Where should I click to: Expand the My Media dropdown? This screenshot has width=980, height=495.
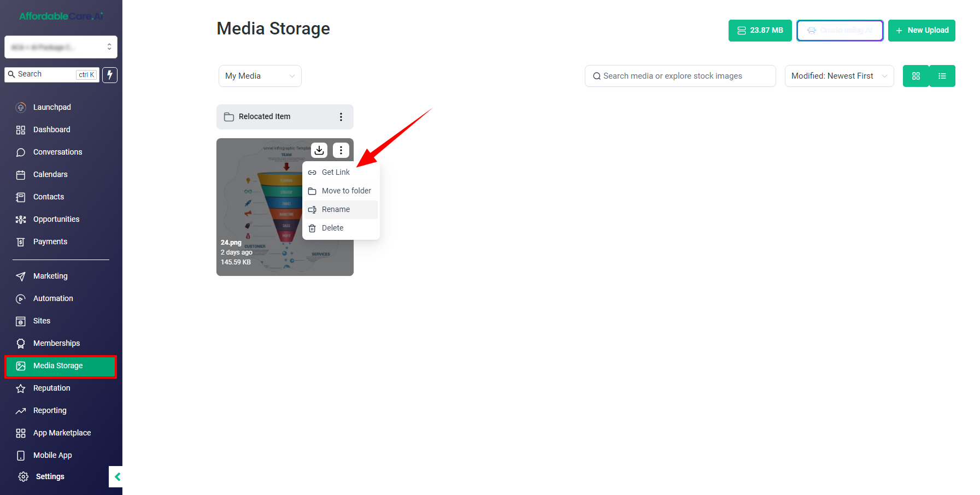(260, 76)
